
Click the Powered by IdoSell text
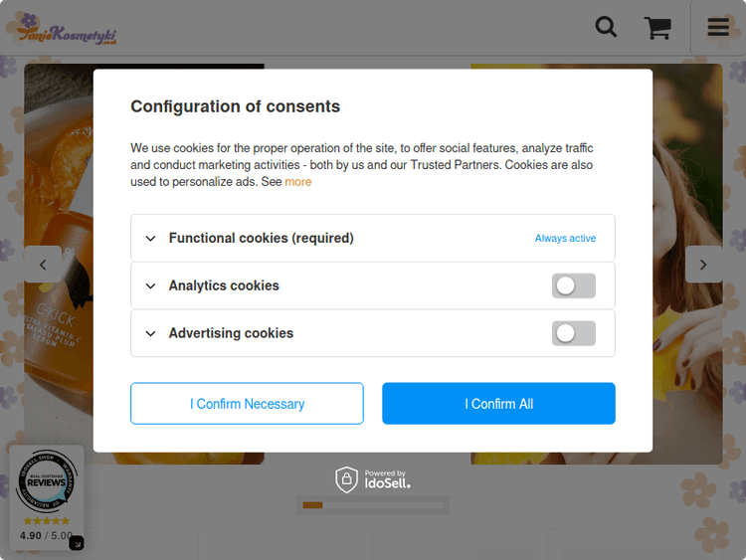point(387,479)
